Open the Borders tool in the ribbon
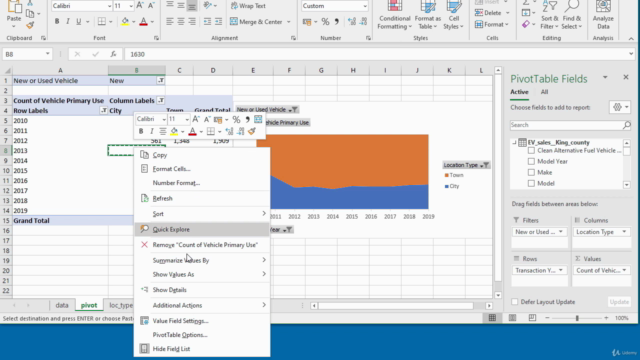The image size is (640, 360). (102, 22)
